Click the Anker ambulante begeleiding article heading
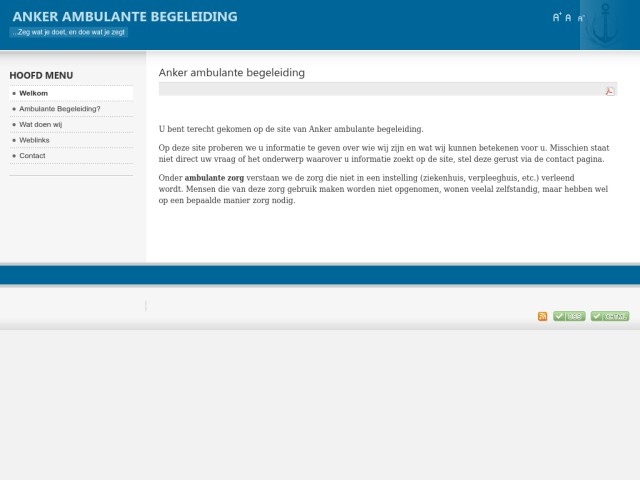Screen dimensions: 640x480 pos(231,73)
